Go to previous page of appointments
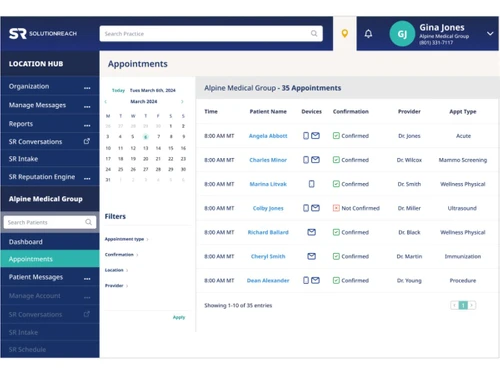 [x=454, y=305]
